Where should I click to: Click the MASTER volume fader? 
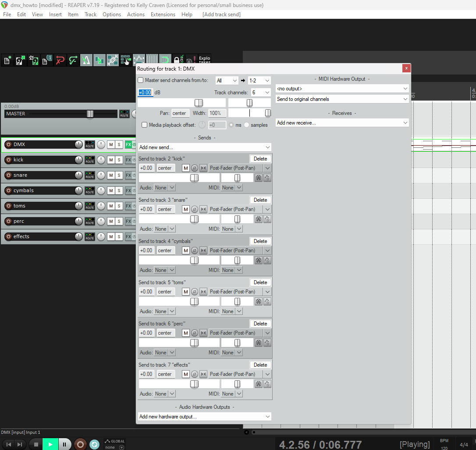click(90, 114)
